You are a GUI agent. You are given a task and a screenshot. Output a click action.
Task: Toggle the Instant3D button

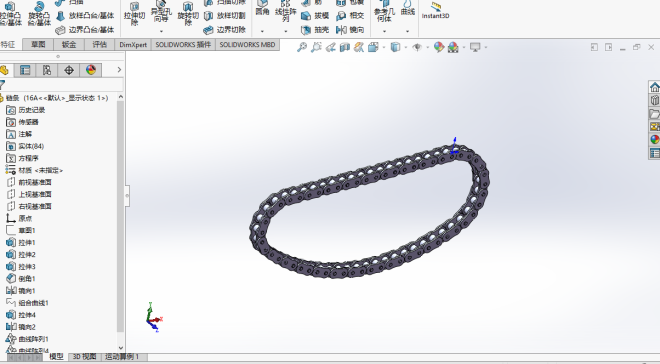click(x=436, y=11)
